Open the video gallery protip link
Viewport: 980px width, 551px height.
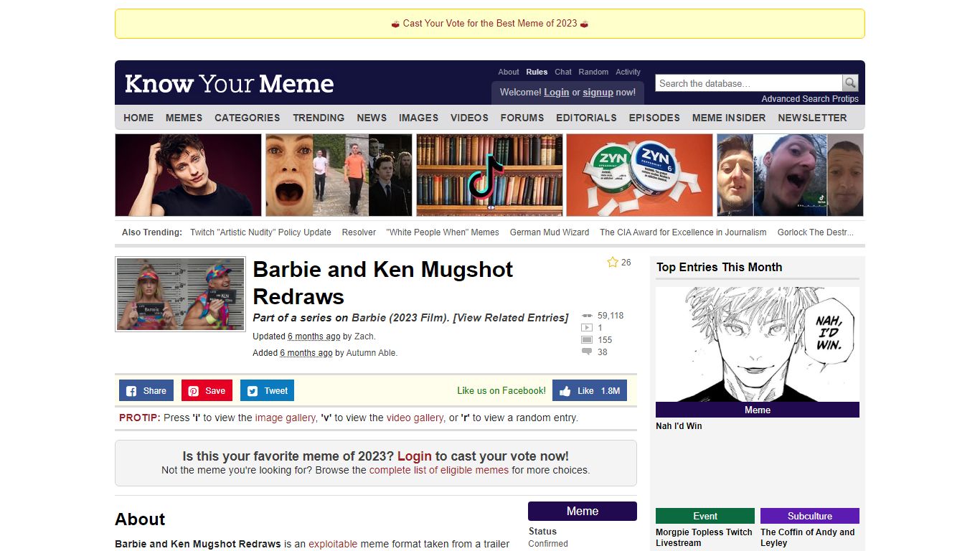(415, 418)
